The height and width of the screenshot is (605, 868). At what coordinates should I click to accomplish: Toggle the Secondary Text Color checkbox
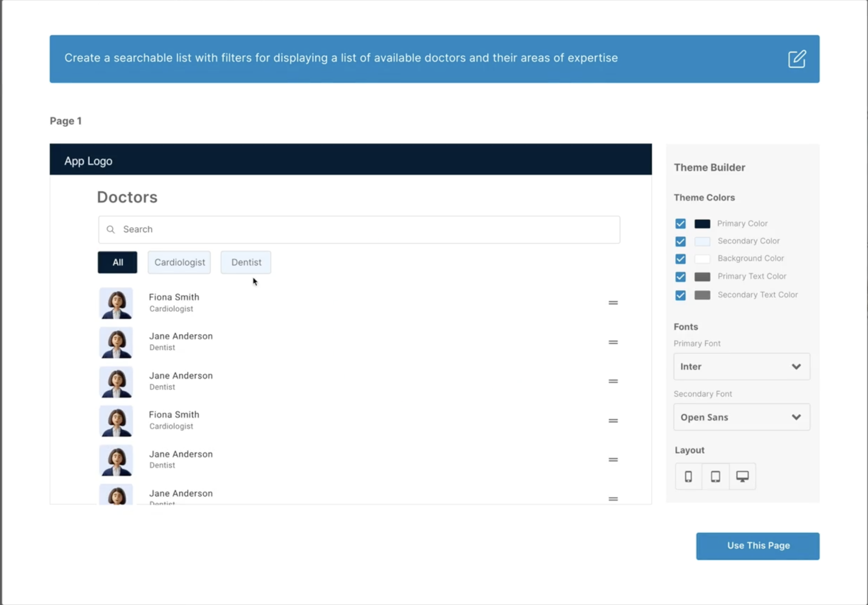coord(680,295)
